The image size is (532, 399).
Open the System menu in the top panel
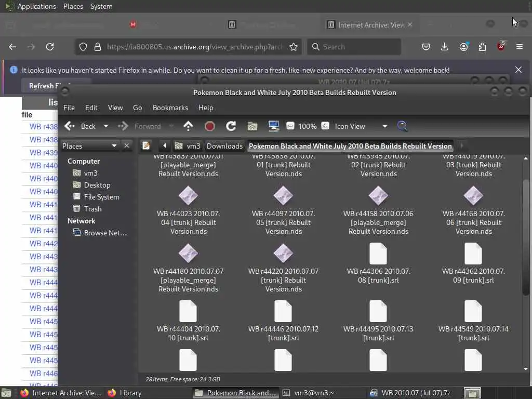click(x=101, y=6)
